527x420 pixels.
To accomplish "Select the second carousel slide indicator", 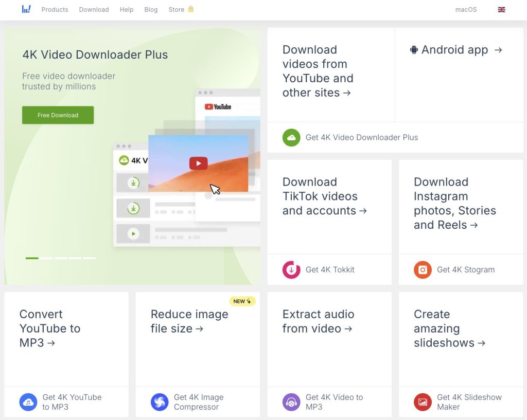I will click(x=47, y=258).
